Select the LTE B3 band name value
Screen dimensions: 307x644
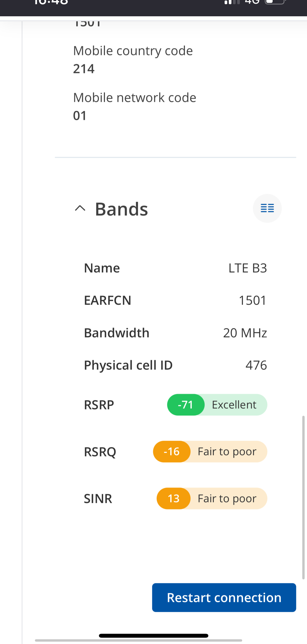coord(247,268)
